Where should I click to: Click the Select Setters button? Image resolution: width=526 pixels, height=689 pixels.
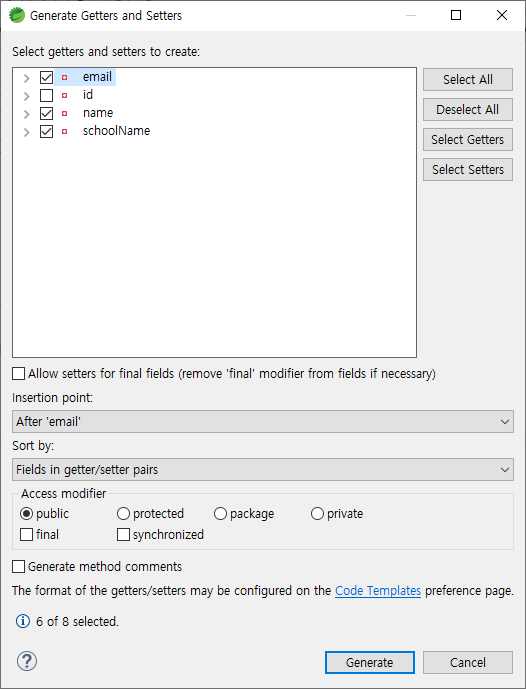pos(468,169)
